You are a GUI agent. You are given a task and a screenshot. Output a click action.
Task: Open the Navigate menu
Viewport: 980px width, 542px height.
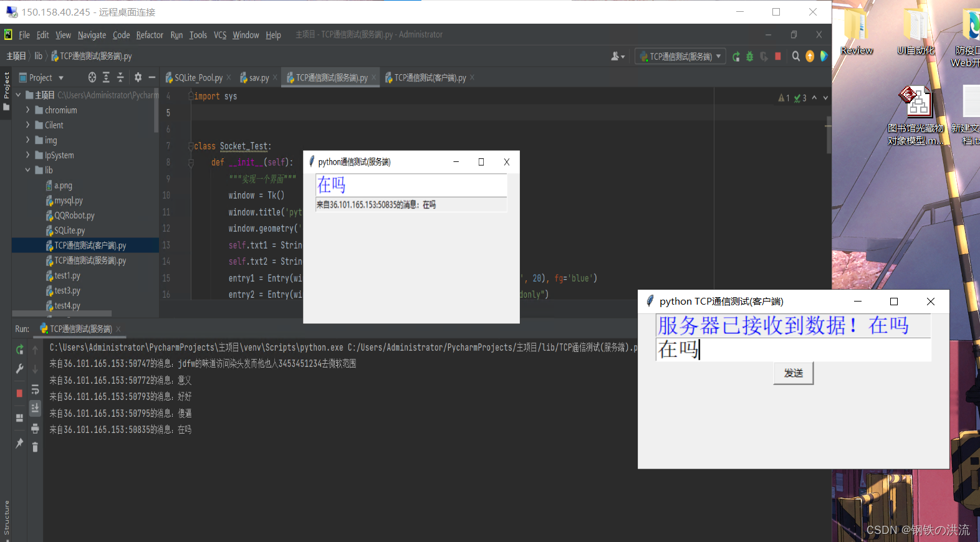click(x=92, y=35)
